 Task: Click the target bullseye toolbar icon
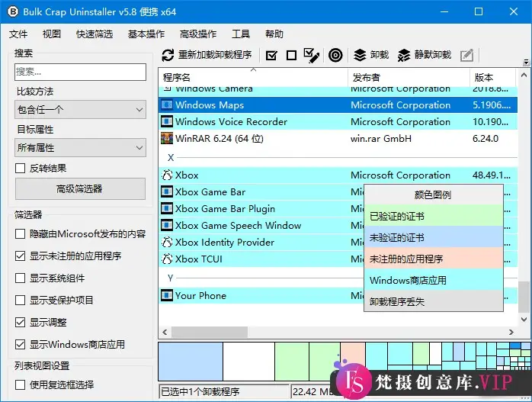[335, 55]
